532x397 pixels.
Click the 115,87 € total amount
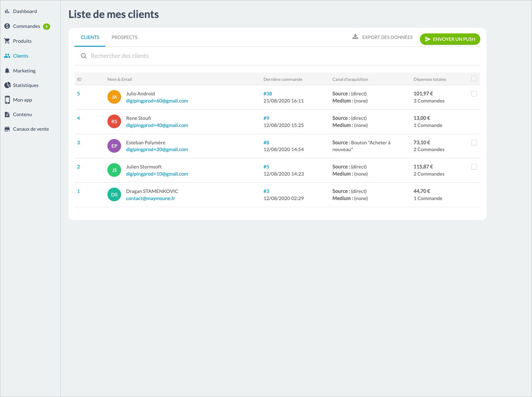coord(423,167)
